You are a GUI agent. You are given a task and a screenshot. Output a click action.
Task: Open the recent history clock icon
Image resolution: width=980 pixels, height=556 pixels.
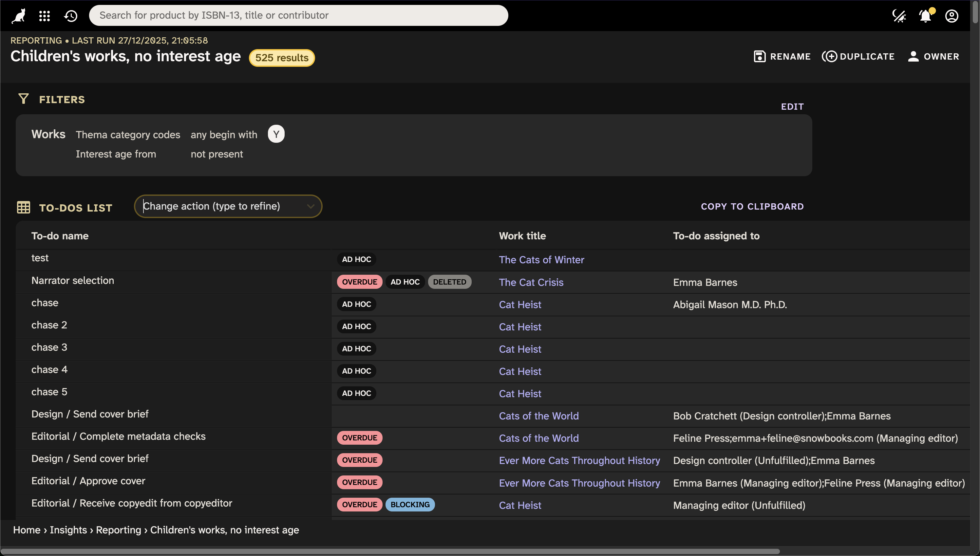71,16
